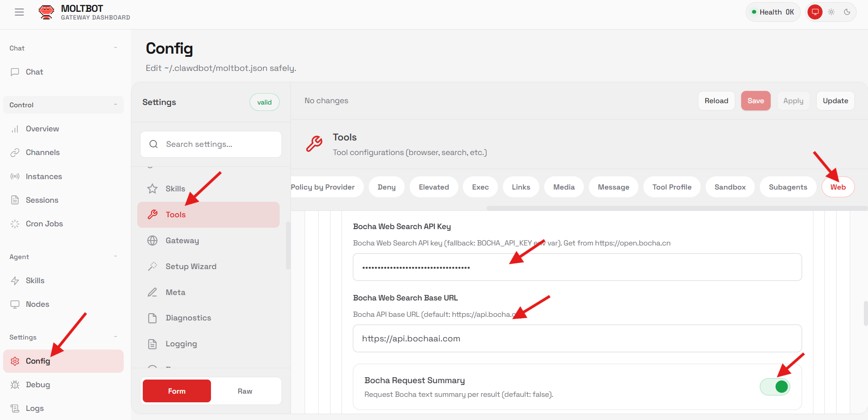Image resolution: width=868 pixels, height=420 pixels.
Task: Click the Channels link icon
Action: click(x=15, y=153)
